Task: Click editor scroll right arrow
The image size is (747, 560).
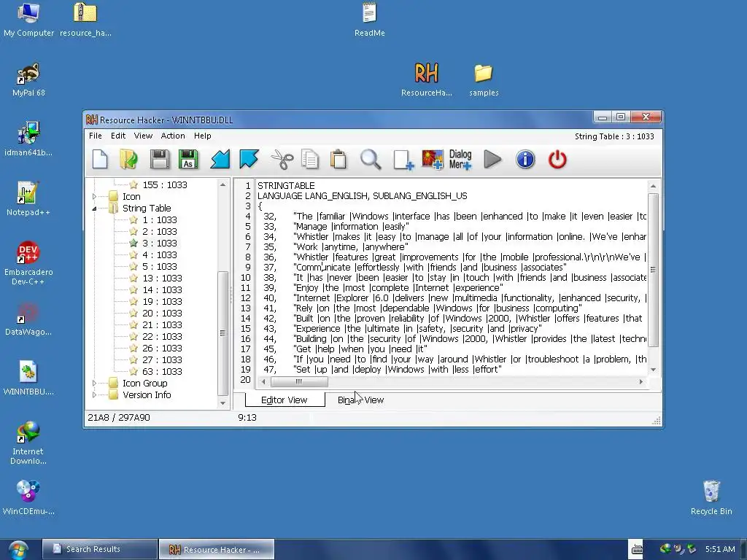Action: coord(640,381)
